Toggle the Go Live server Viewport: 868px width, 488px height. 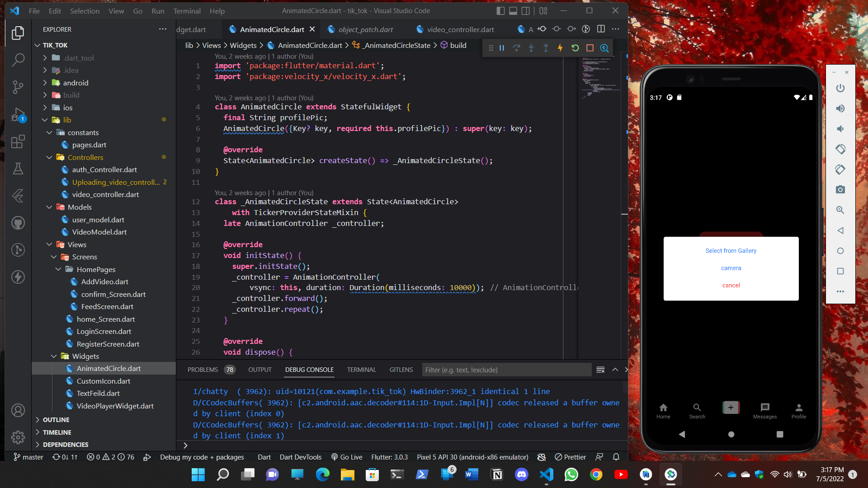(x=347, y=457)
